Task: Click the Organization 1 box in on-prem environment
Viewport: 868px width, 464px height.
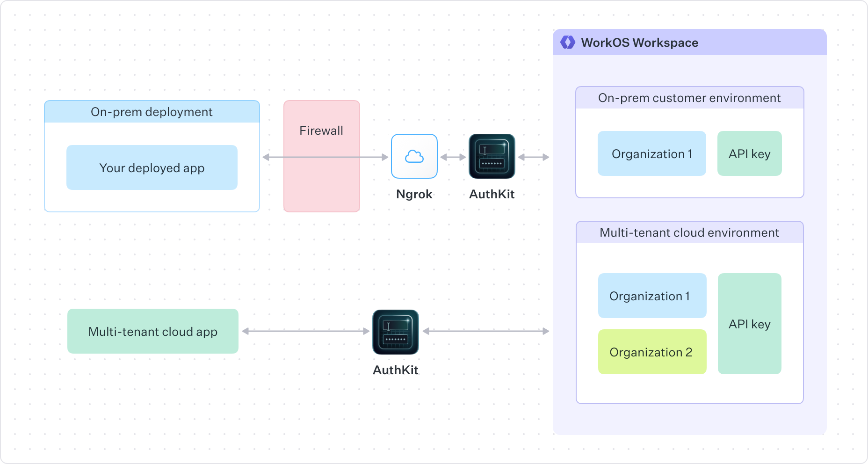Action: 651,153
